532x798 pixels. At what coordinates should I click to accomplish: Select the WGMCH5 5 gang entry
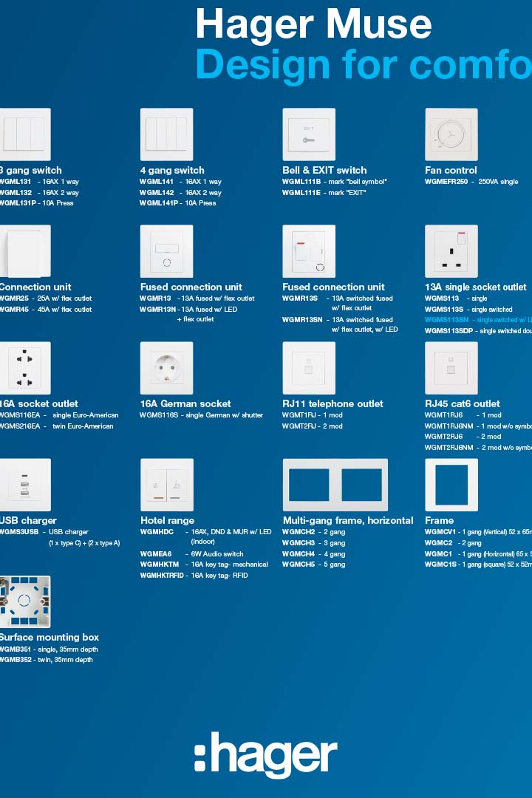click(313, 565)
